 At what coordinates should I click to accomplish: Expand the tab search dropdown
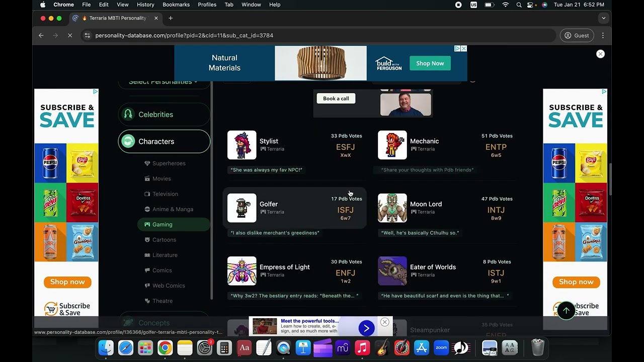(x=603, y=18)
